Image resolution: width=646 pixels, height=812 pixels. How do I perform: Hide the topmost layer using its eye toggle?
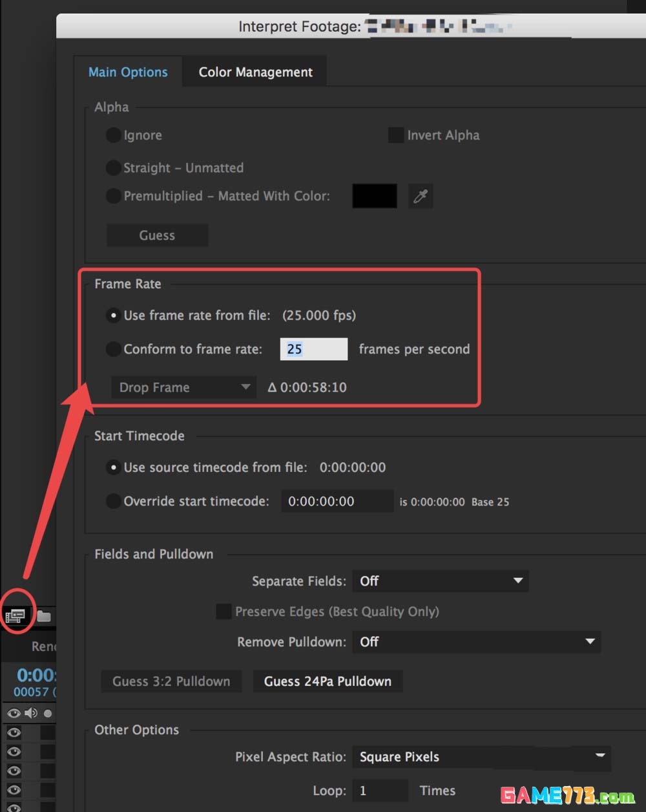tap(14, 732)
